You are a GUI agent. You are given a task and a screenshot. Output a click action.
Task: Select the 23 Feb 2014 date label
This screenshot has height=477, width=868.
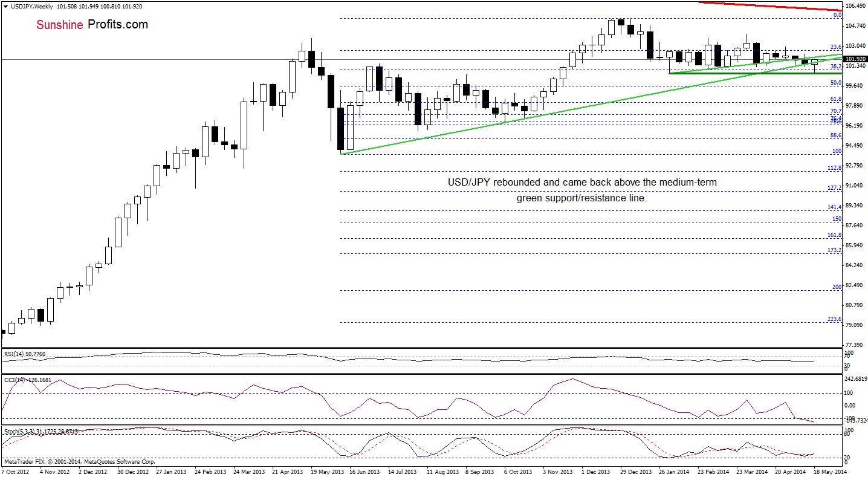(x=714, y=471)
